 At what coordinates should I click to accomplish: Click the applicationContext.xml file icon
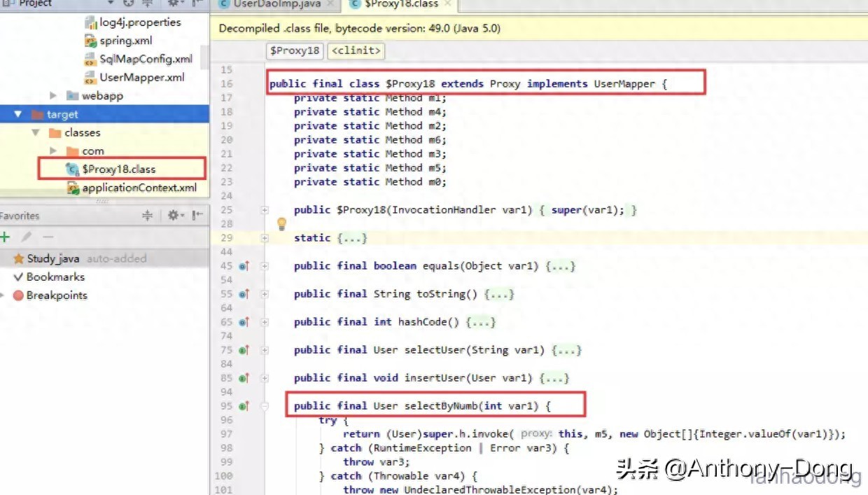coord(72,188)
